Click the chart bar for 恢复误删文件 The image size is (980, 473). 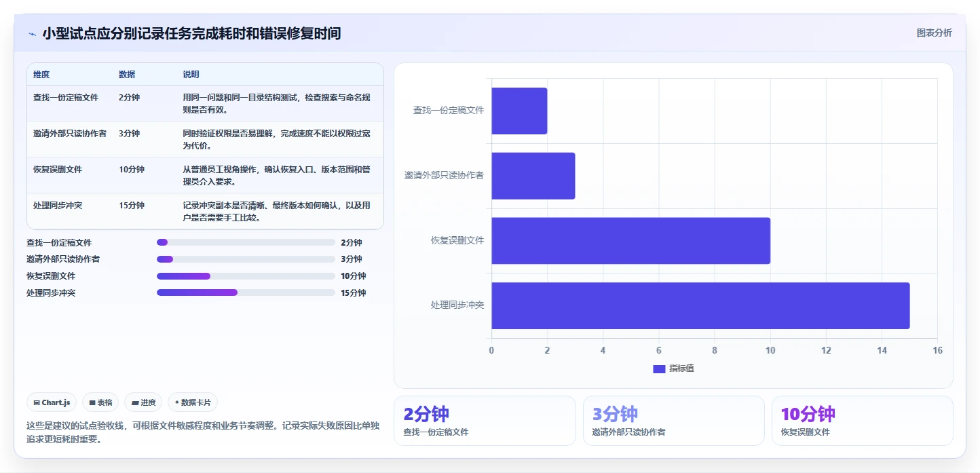pos(631,240)
